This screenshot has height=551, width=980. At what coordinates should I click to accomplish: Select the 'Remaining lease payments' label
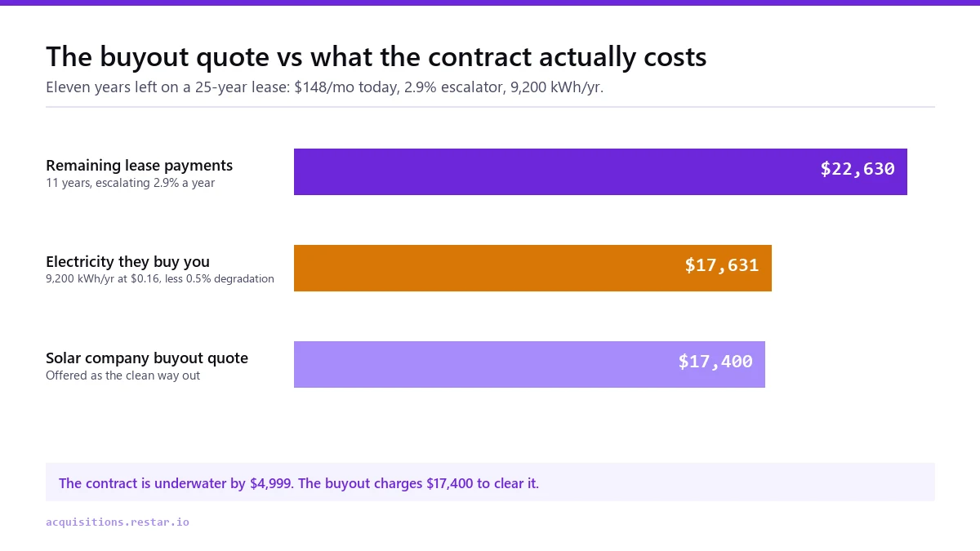click(x=140, y=166)
